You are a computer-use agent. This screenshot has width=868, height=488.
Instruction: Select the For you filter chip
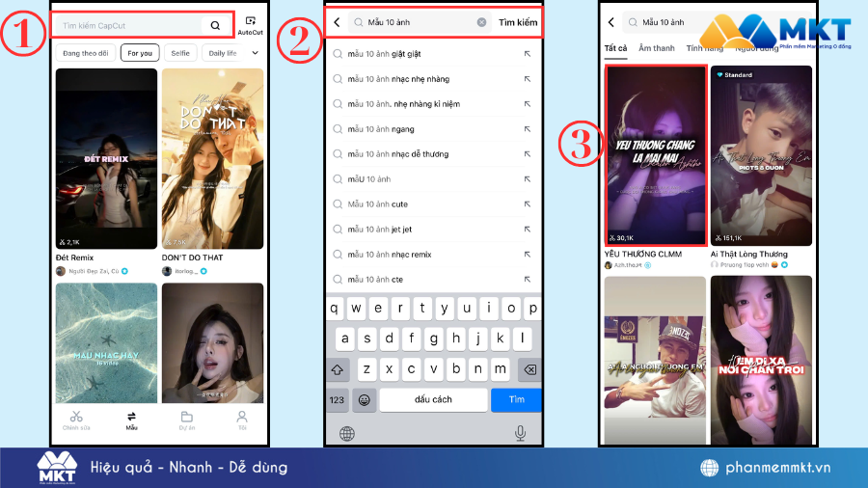pyautogui.click(x=140, y=53)
